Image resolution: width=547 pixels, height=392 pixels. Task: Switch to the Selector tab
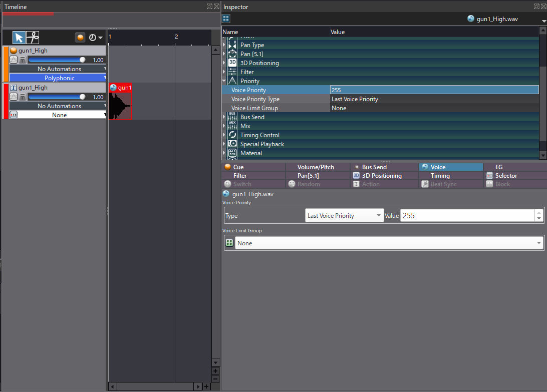(x=515, y=175)
